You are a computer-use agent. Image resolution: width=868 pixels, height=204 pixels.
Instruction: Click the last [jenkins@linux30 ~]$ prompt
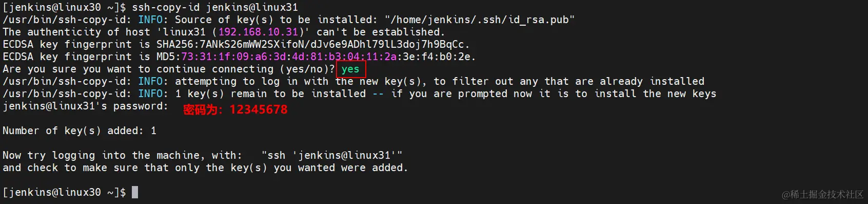tap(64, 192)
